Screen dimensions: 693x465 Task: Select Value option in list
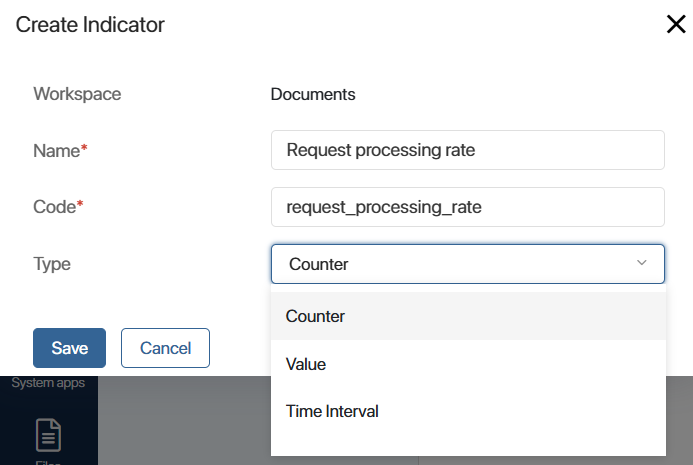(x=468, y=364)
